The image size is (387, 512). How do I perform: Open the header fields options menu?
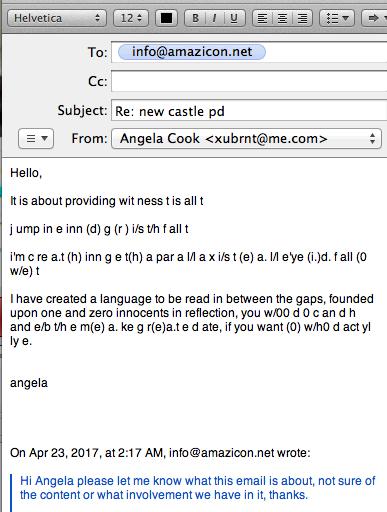point(36,138)
